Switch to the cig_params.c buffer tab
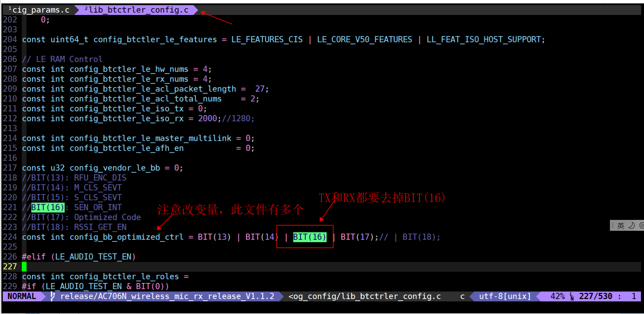This screenshot has width=644, height=314. click(x=38, y=10)
